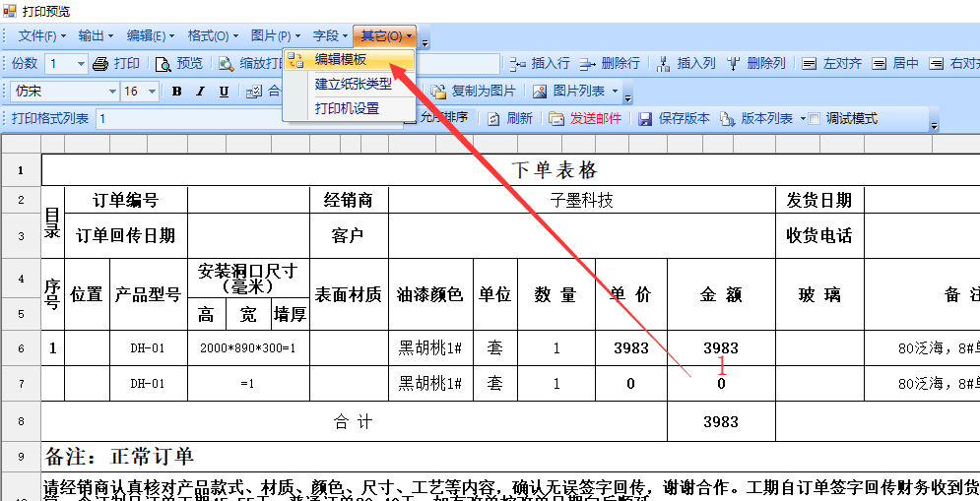The width and height of the screenshot is (980, 501).
Task: Select Edit Template (编辑模板) menu item
Action: coord(340,60)
